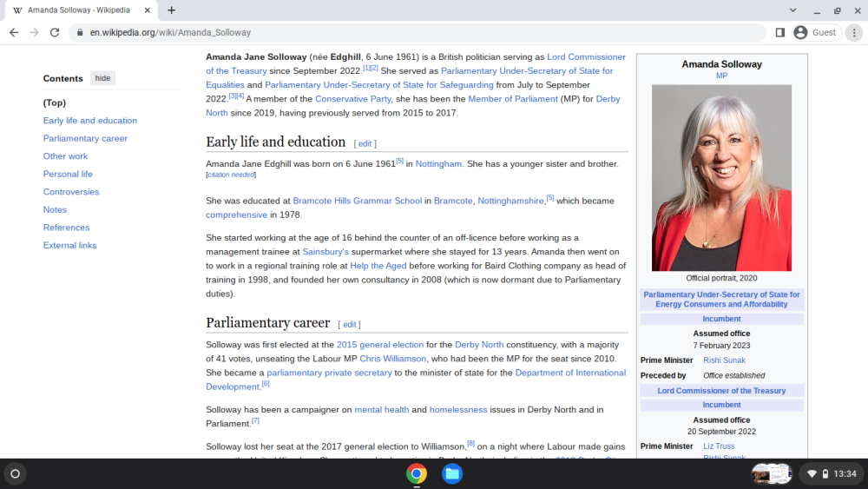Viewport: 868px width, 489px height.
Task: Go to Early life and education section
Action: pos(90,120)
